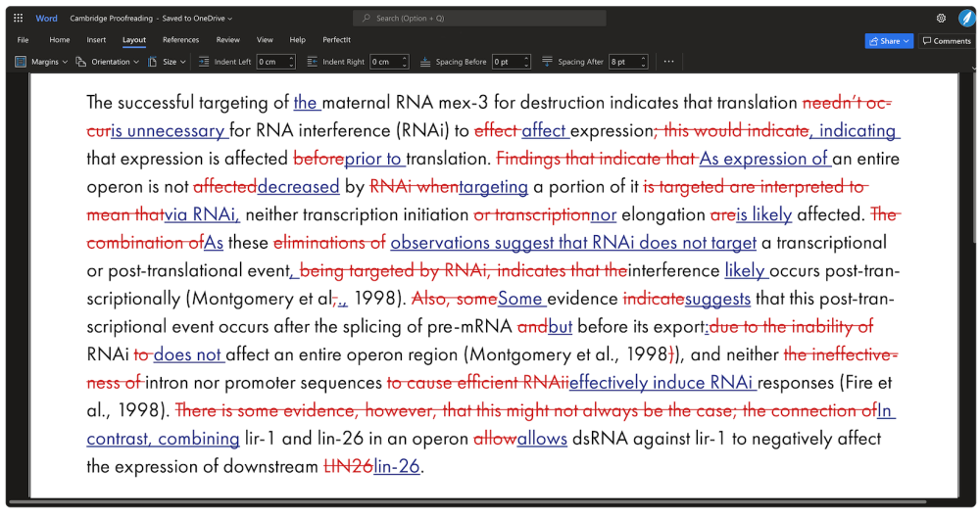Expand the Margins dropdown

pyautogui.click(x=65, y=62)
